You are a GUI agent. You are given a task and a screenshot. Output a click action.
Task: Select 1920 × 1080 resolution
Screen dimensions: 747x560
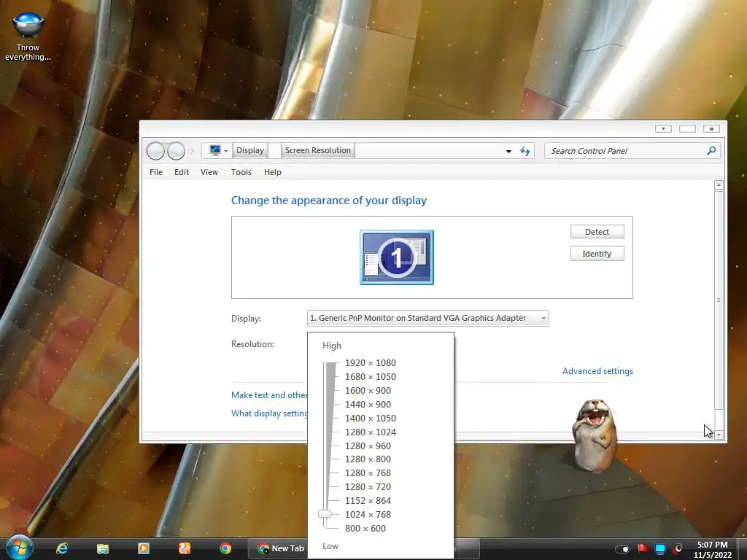coord(370,363)
